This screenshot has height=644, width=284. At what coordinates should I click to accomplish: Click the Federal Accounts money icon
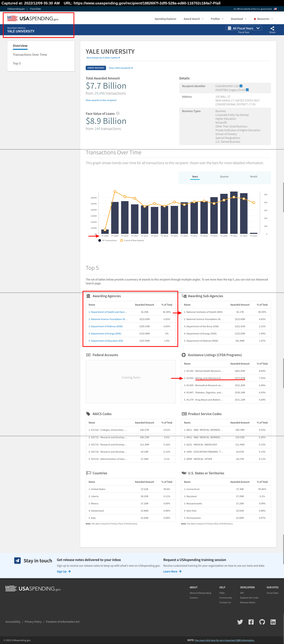88,355
